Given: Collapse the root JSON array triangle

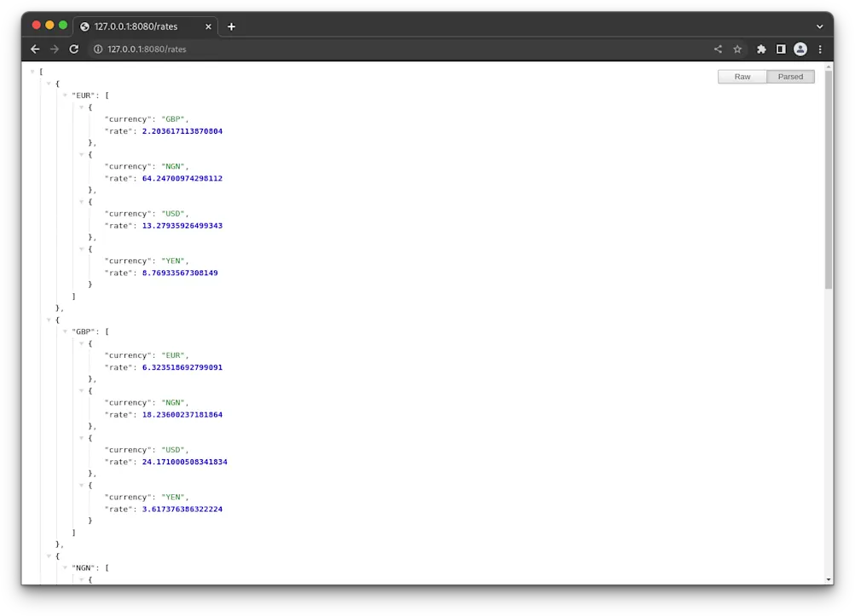Looking at the screenshot, I should pos(32,72).
